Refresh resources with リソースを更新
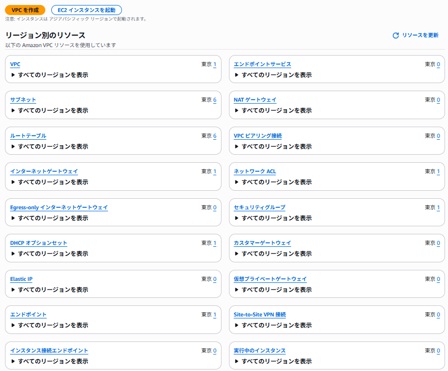448x371 pixels. (x=415, y=35)
